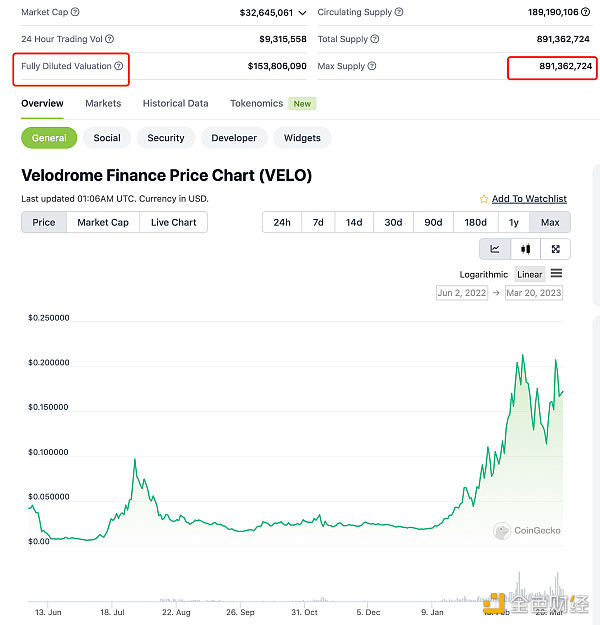Select the 30d time range button

point(393,222)
